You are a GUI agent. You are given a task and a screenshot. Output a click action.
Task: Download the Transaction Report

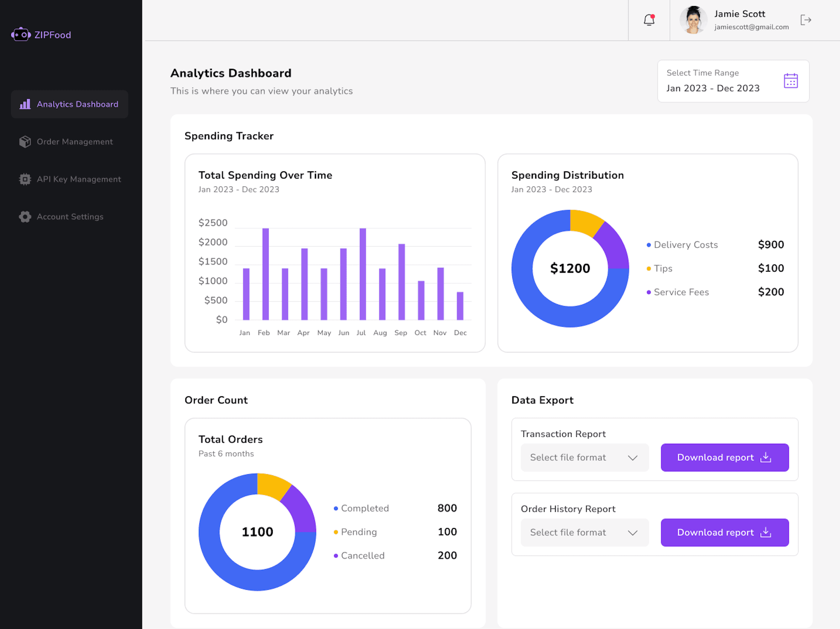[x=724, y=457]
